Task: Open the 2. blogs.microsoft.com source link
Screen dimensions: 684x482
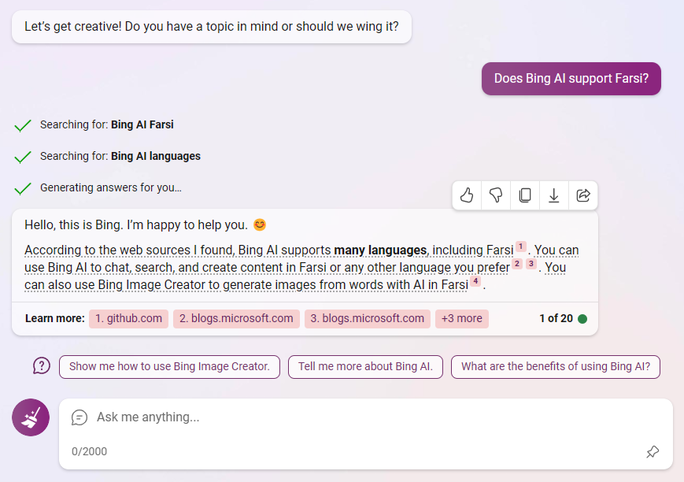Action: pyautogui.click(x=236, y=318)
